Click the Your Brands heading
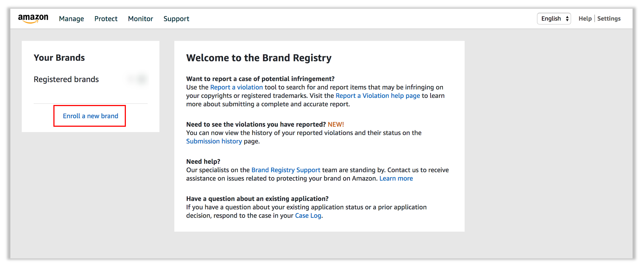644x266 pixels. [x=59, y=58]
